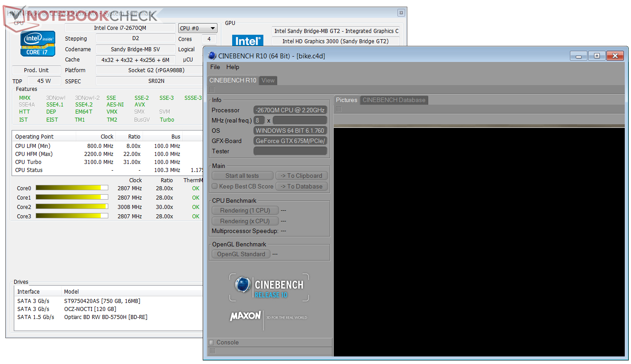Click the CINEBENCH app icon in the title bar
The width and height of the screenshot is (631, 364).
[212, 56]
